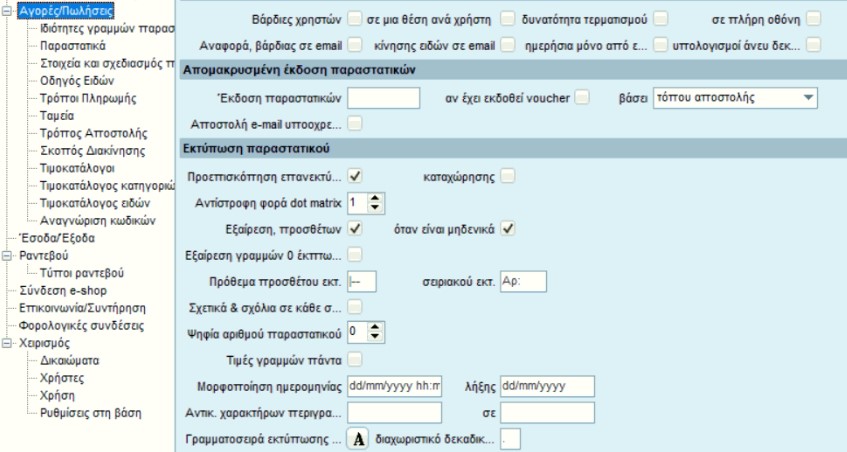Decrease the 'Ψηφία αριθμού παραστατικού' value

375,336
